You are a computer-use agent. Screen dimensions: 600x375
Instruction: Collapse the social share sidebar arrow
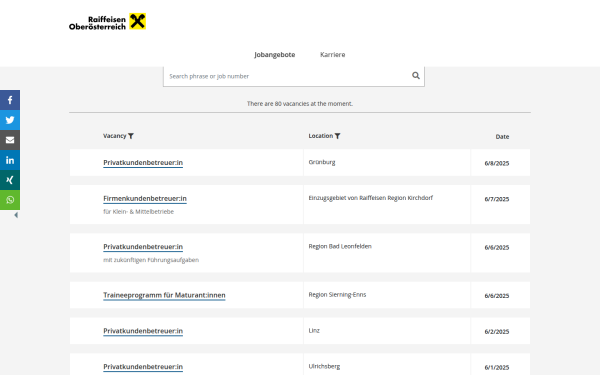(x=16, y=215)
